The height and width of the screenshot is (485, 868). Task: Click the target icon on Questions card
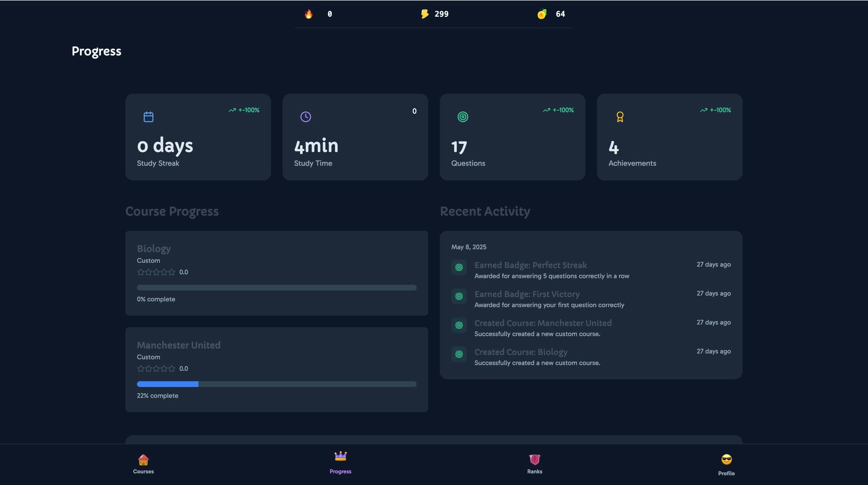(463, 117)
